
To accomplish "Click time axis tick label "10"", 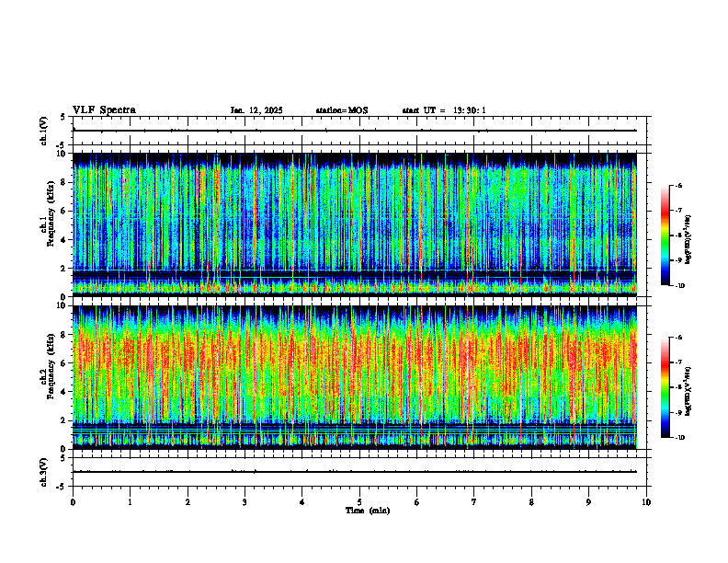I will tap(646, 502).
